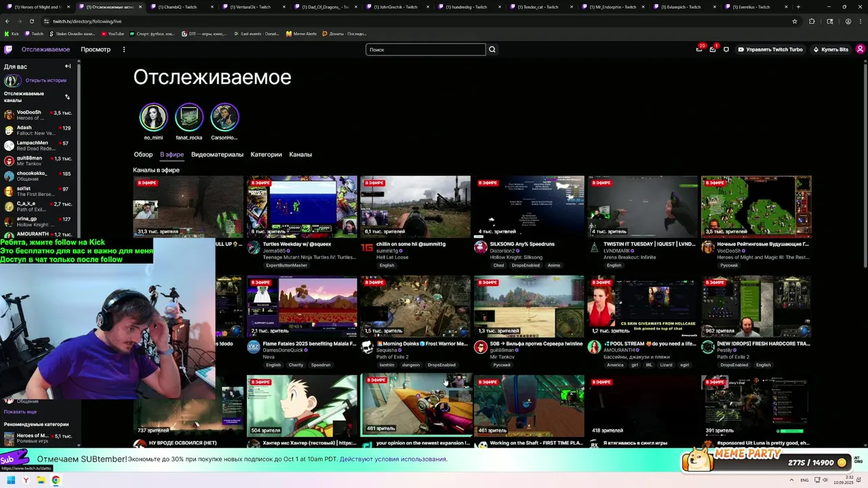Open Каналы tab

(x=300, y=155)
